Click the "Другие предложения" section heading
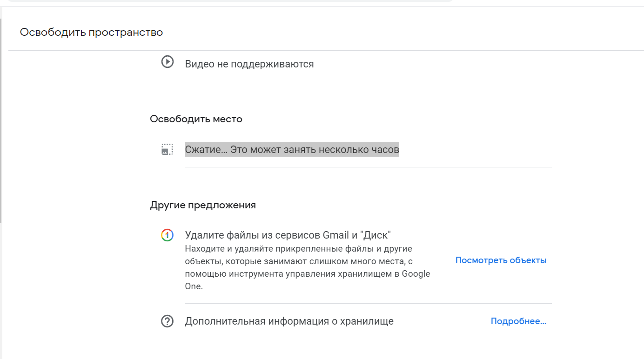The height and width of the screenshot is (359, 644). point(203,205)
